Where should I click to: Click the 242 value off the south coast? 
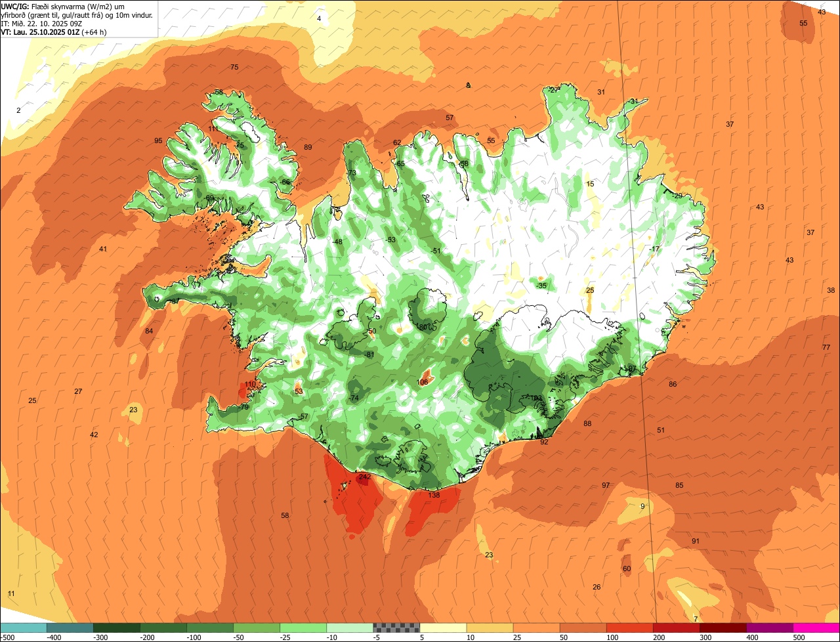point(366,477)
